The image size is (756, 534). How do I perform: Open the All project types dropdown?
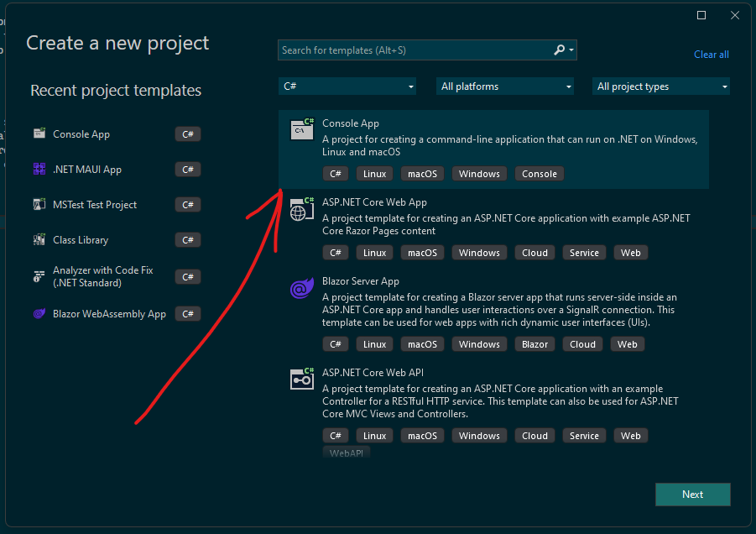click(x=661, y=86)
